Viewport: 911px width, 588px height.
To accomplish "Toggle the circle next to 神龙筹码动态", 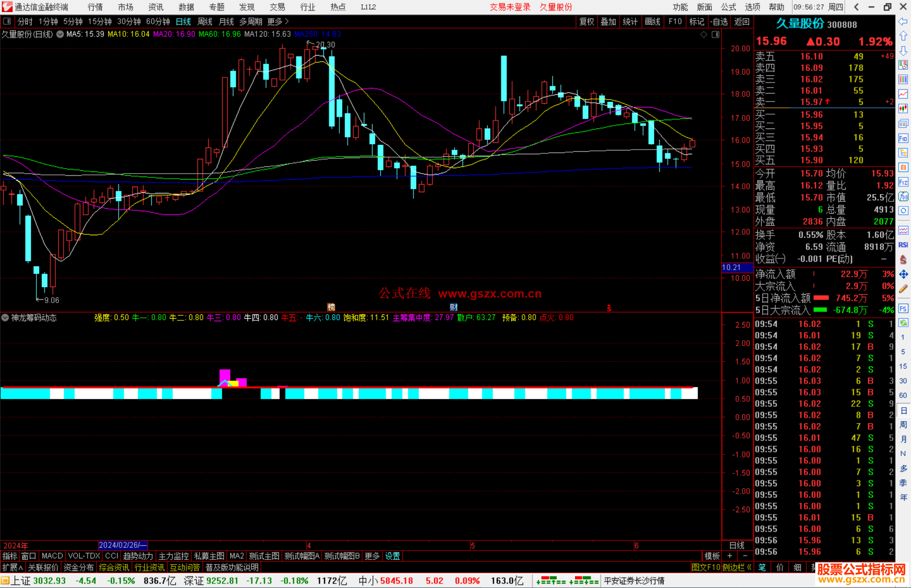I will pos(5,318).
